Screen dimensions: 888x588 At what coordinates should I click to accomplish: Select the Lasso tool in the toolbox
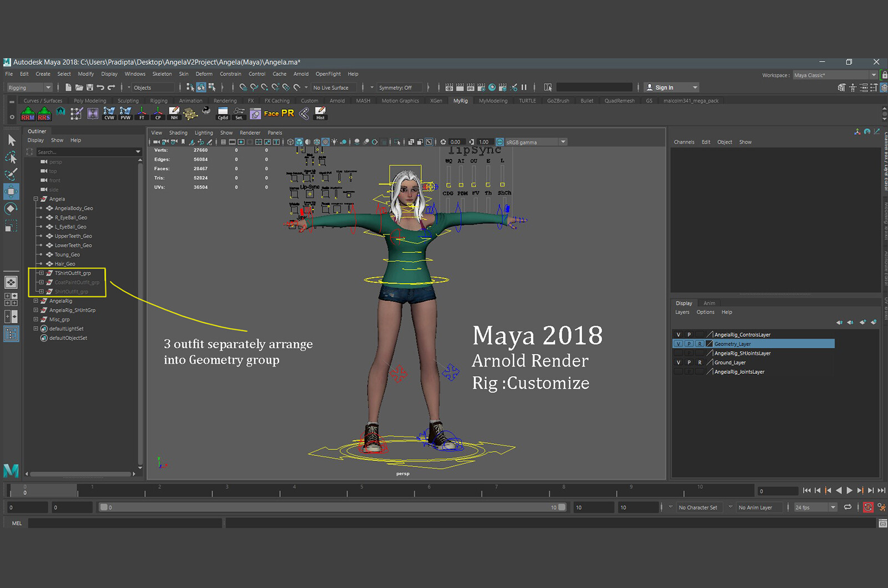coord(11,158)
